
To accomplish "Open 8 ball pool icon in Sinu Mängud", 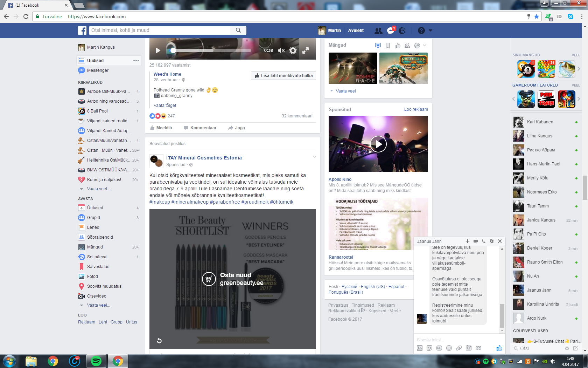I will click(x=526, y=69).
